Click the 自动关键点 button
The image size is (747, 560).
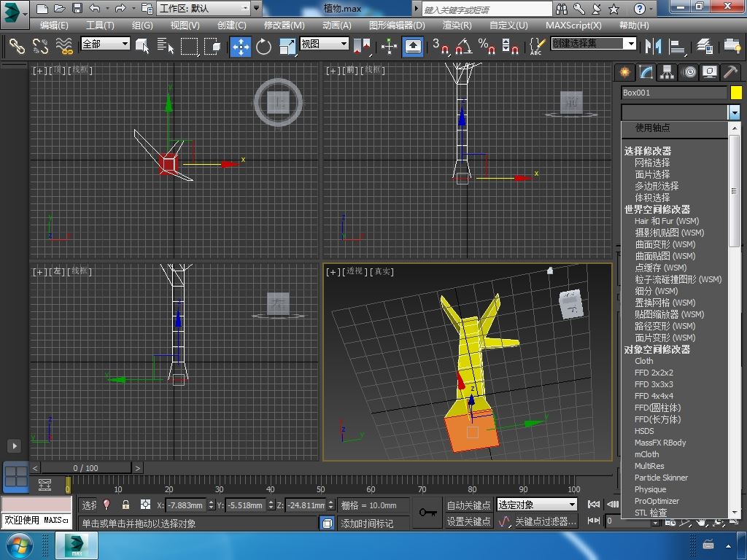pyautogui.click(x=469, y=505)
